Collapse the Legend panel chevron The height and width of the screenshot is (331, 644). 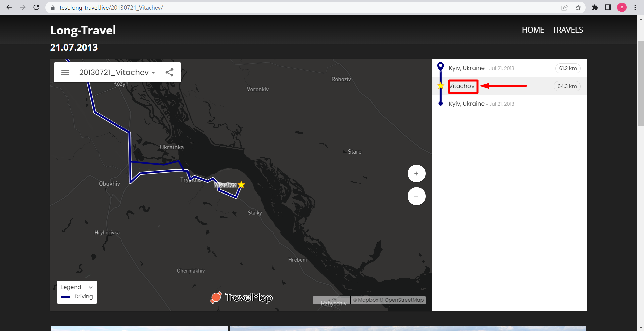(91, 287)
